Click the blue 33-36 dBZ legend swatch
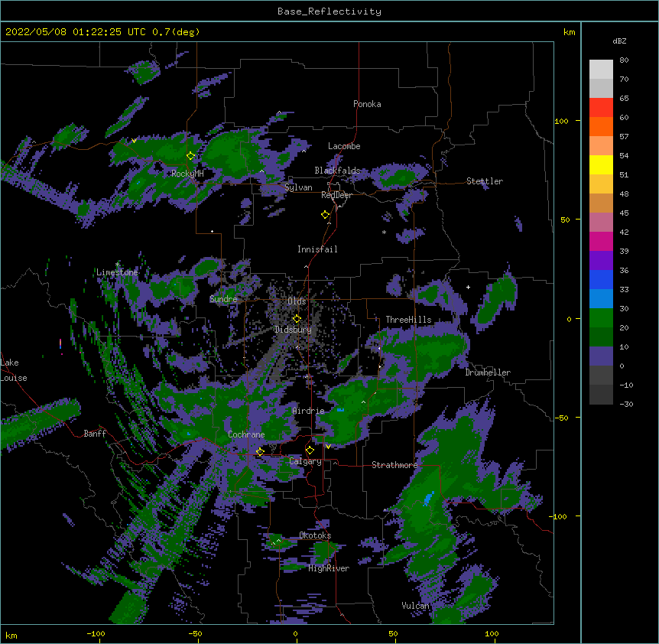This screenshot has height=644, width=659. pyautogui.click(x=601, y=279)
